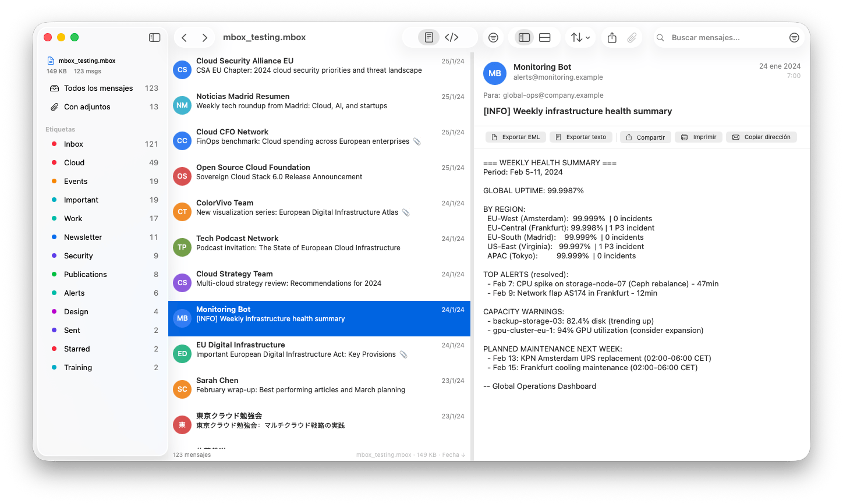Viewport: 843px width, 504px height.
Task: Select Con adjuntos in sidebar
Action: (x=104, y=107)
